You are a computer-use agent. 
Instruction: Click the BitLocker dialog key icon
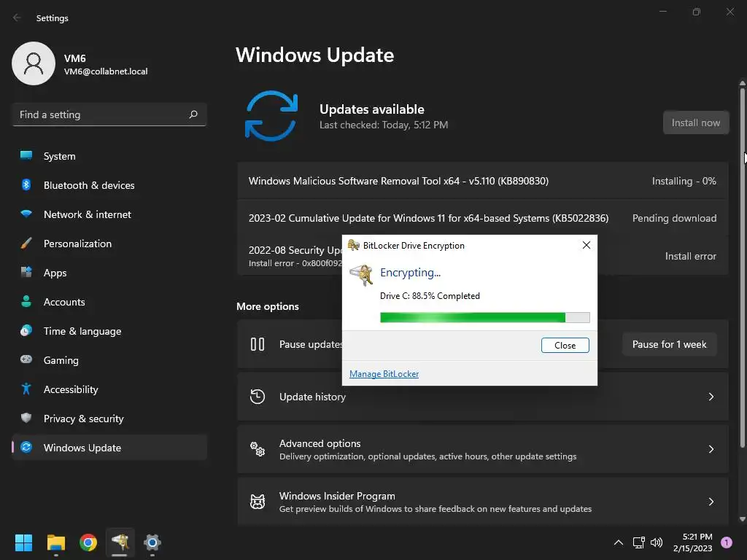[362, 275]
